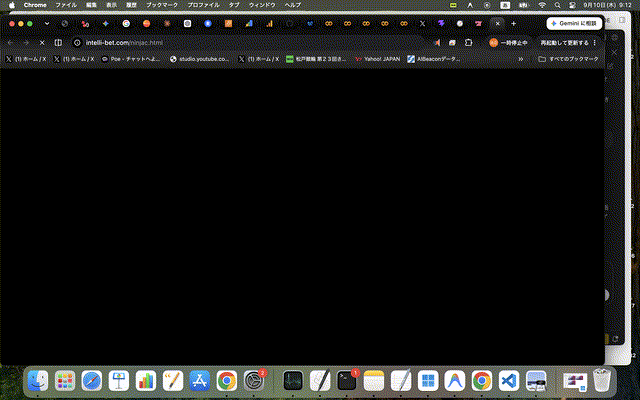Open the すべてのブックマーク folder
The height and width of the screenshot is (400, 640).
tap(569, 59)
